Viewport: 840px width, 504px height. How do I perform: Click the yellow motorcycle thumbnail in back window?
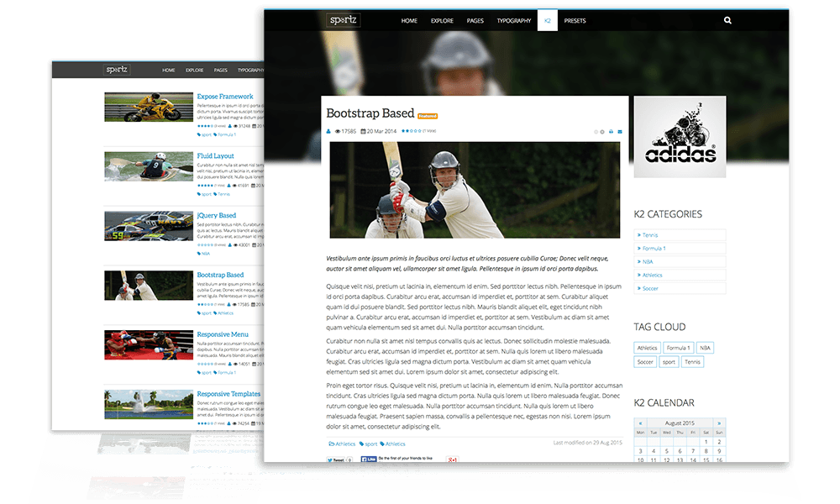coord(149,108)
